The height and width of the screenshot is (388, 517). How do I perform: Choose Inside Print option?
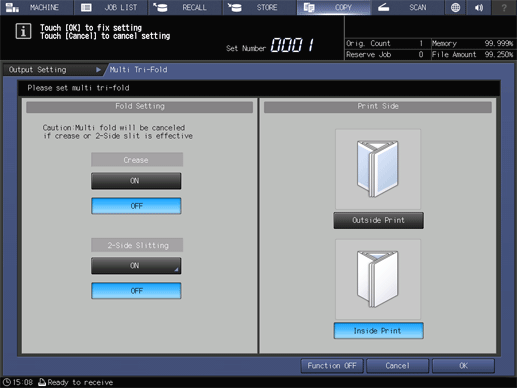click(379, 331)
